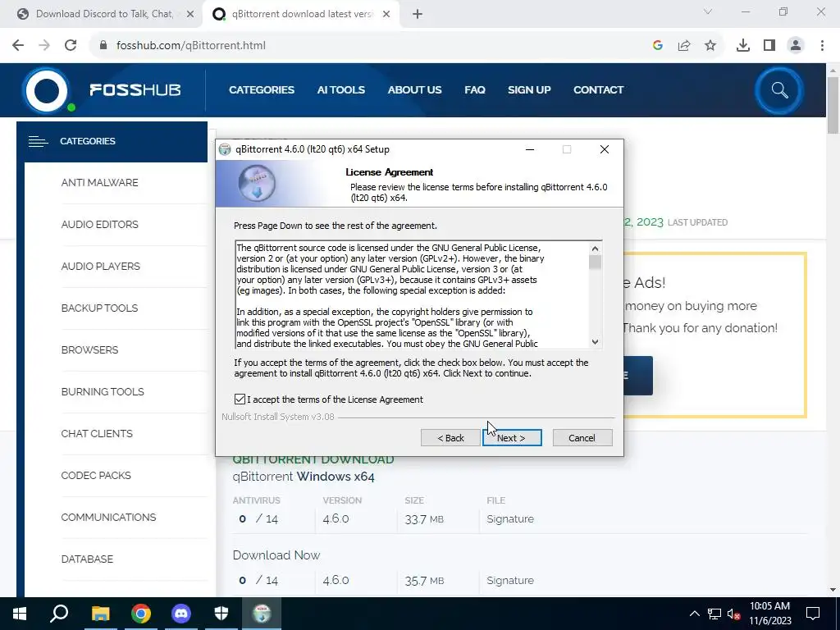Select BURNING TOOLS category
The width and height of the screenshot is (840, 630).
pos(103,391)
